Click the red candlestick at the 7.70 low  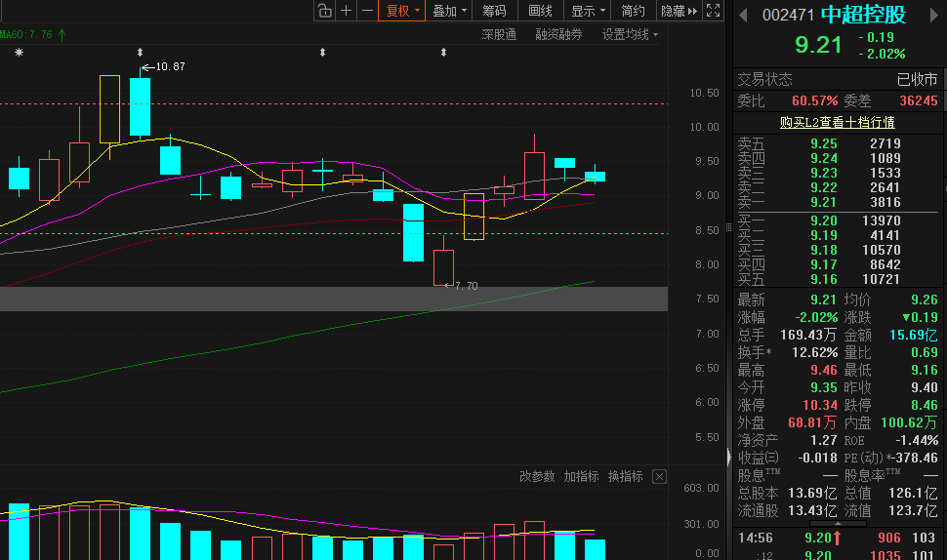443,267
